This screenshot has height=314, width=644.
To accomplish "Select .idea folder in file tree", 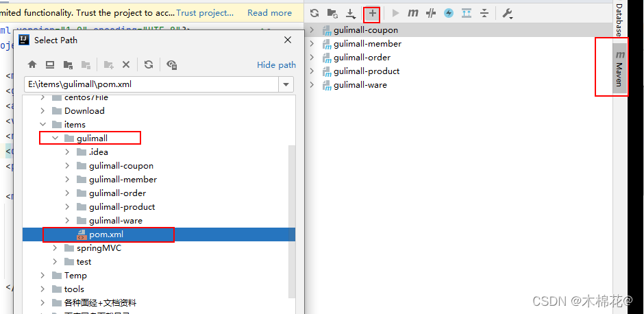I will (92, 152).
